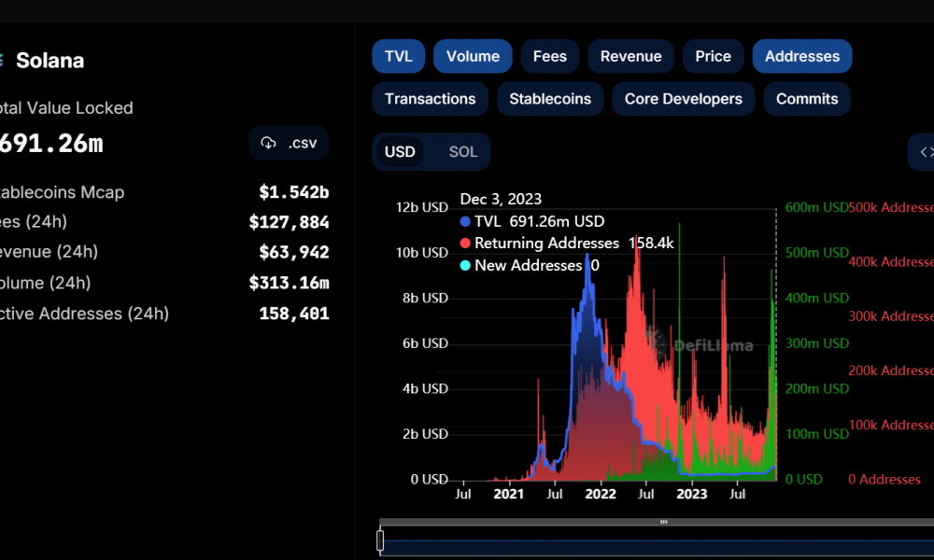This screenshot has width=934, height=560.
Task: Click the cloud download icon
Action: (268, 143)
